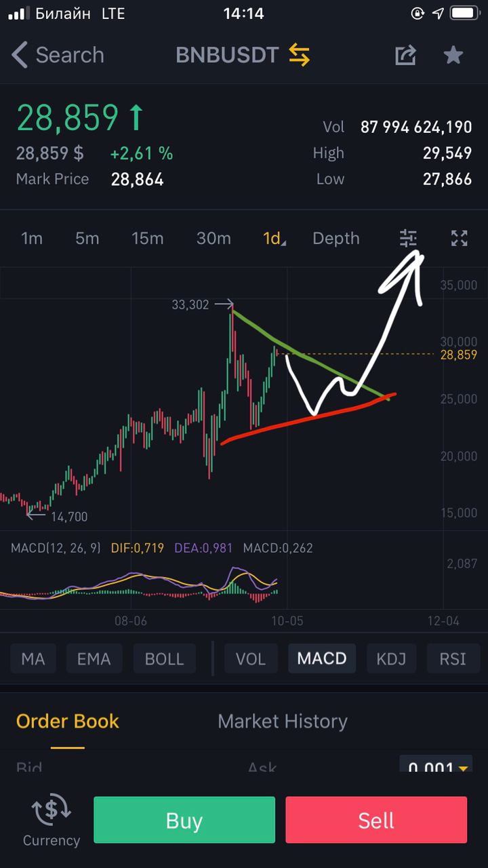Enable the MA indicator
The height and width of the screenshot is (868, 488).
point(33,658)
